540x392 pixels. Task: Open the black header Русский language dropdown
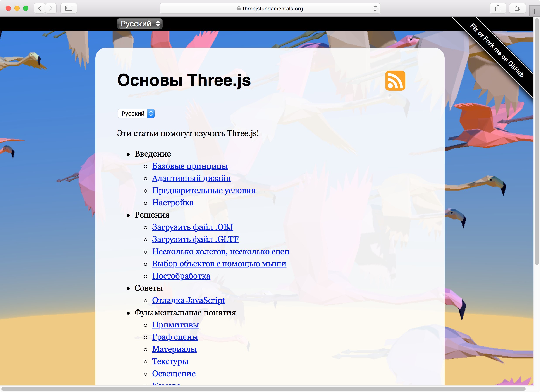click(140, 24)
